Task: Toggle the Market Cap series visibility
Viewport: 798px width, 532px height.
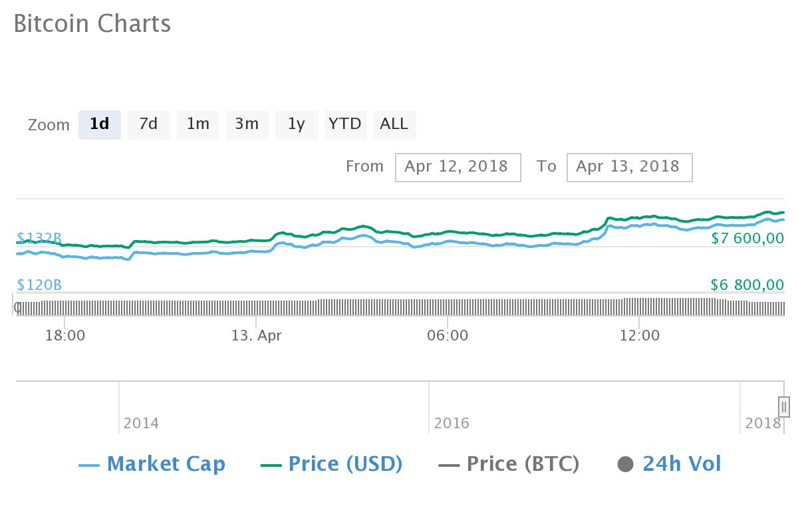Action: 151,464
